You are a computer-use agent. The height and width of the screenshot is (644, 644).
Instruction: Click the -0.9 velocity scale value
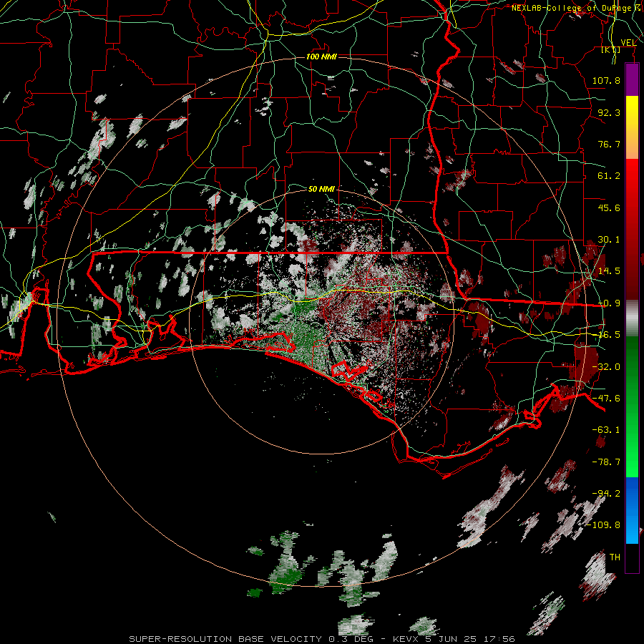point(609,303)
